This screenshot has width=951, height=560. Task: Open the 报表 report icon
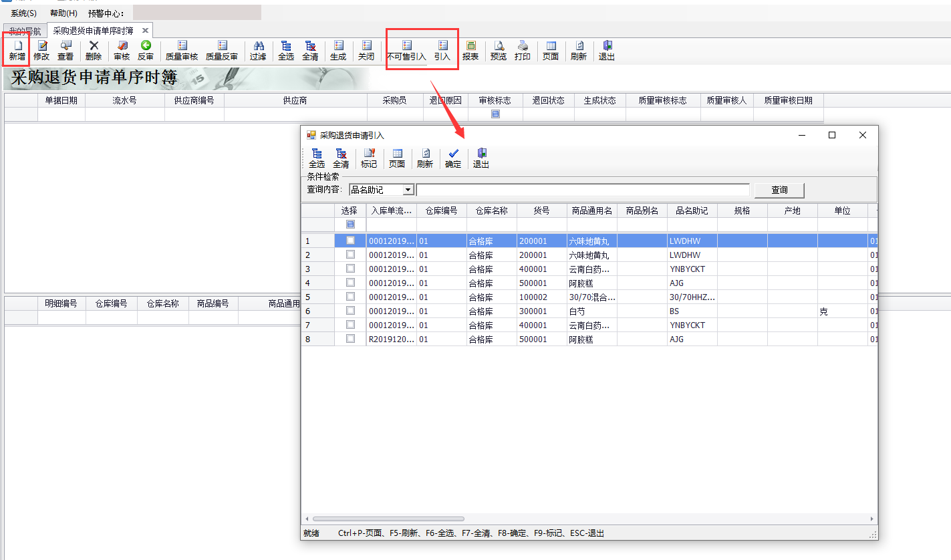[470, 51]
